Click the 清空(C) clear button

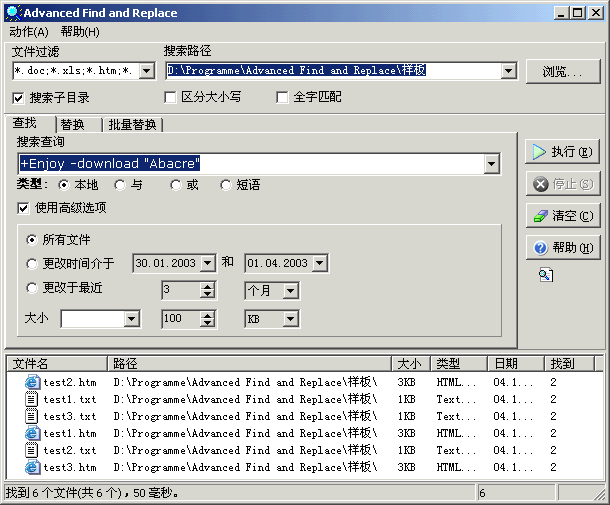pos(563,216)
